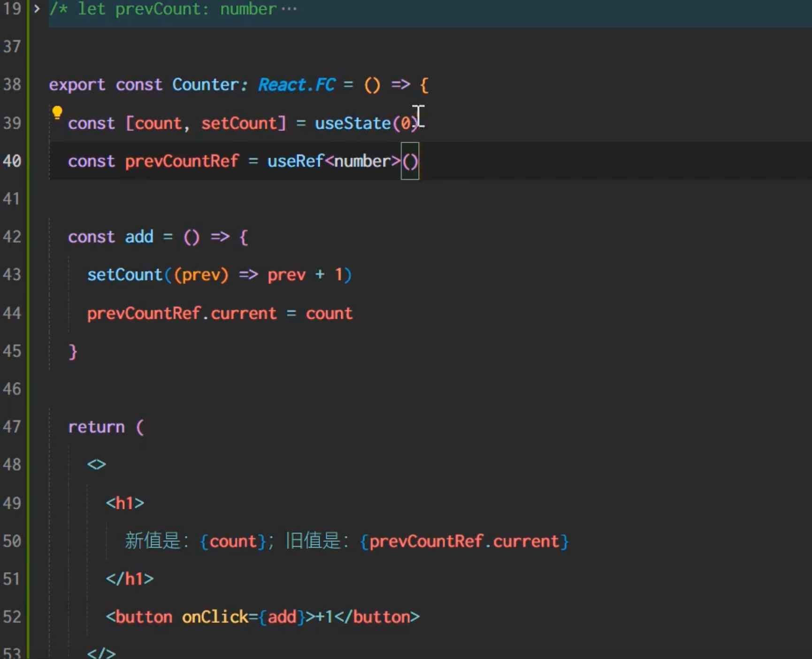This screenshot has height=659, width=812.
Task: Click the opening h1 tag
Action: pos(125,503)
